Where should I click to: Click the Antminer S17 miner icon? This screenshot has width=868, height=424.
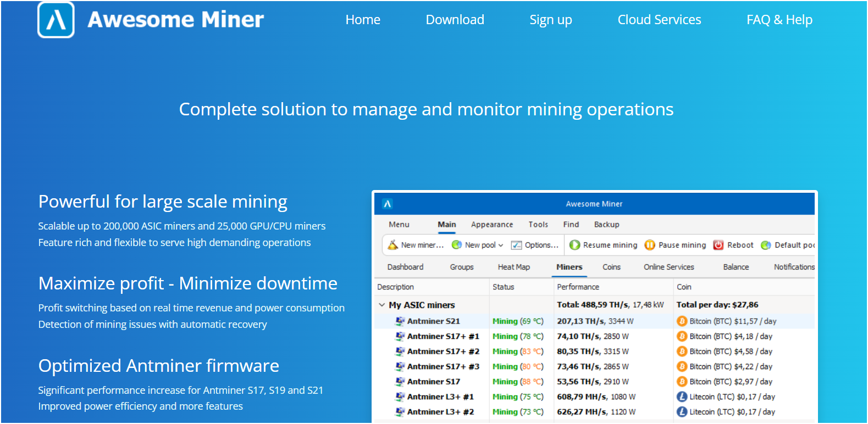[400, 382]
